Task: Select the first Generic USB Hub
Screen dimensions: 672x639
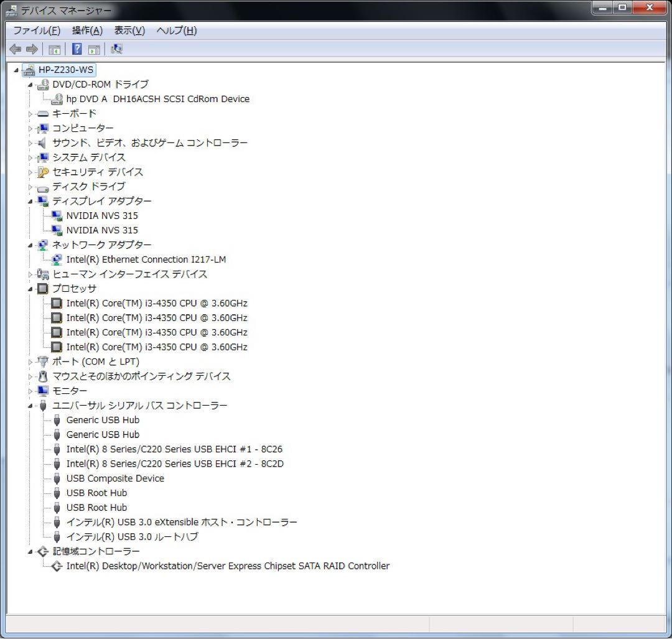Action: tap(103, 420)
